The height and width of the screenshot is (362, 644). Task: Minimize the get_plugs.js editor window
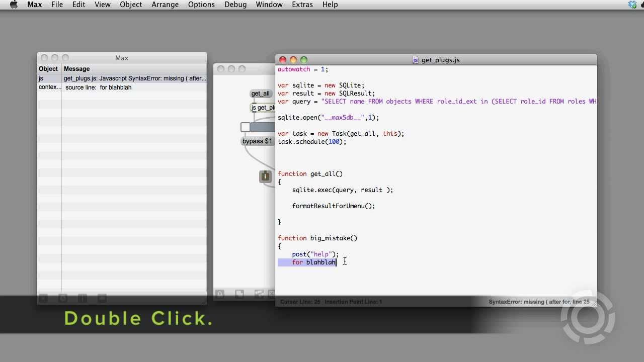point(293,60)
